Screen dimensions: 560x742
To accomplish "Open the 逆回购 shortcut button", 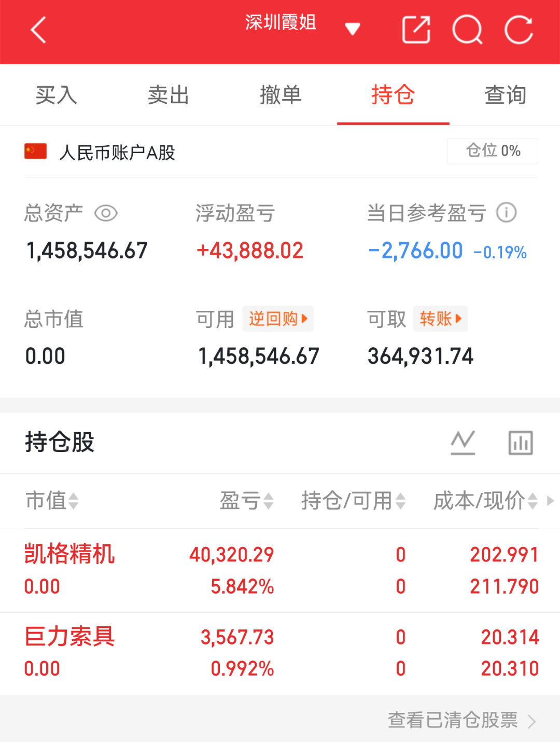I will [x=278, y=319].
